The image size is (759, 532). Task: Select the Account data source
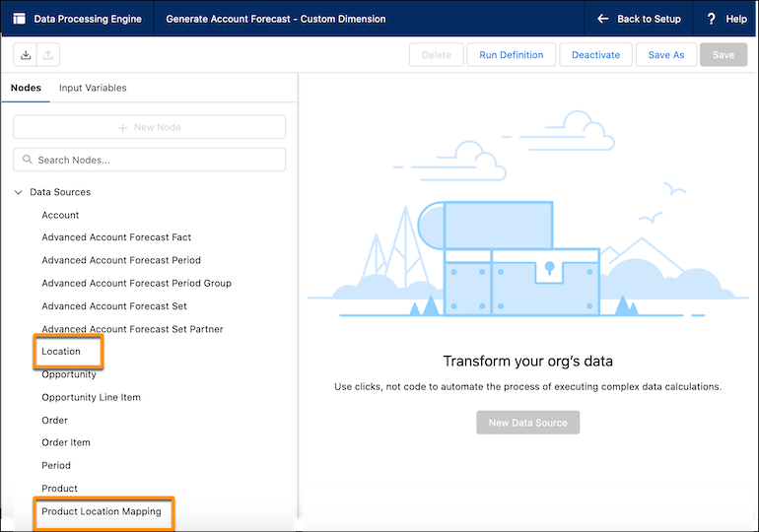click(x=60, y=215)
